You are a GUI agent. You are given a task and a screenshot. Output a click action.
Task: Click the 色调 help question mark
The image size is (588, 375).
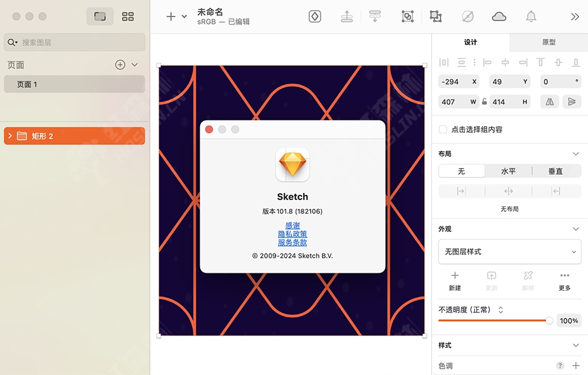[560, 366]
